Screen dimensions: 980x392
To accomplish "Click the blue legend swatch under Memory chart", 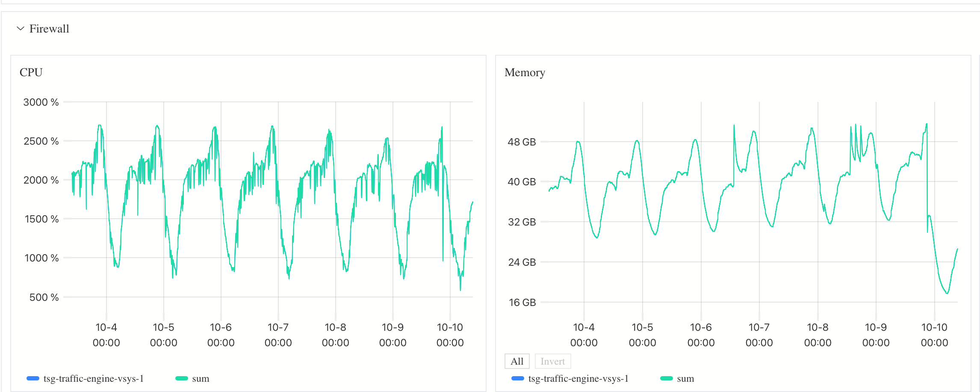I will tap(518, 378).
